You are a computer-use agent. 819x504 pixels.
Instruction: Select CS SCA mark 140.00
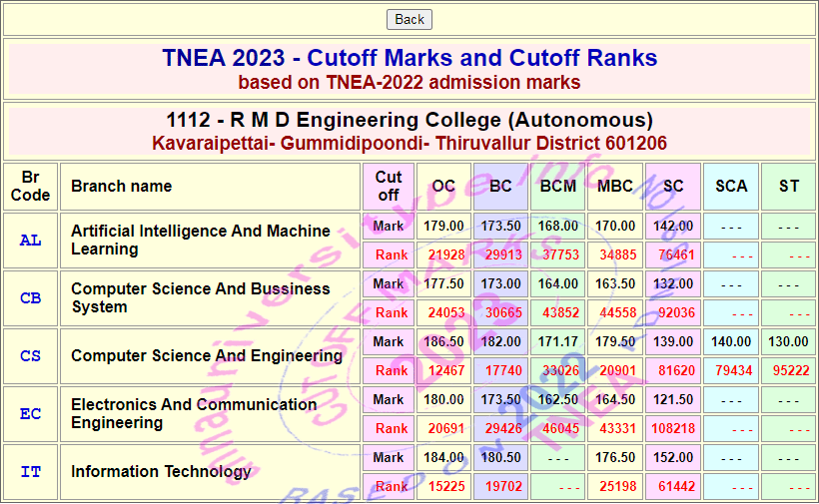click(731, 341)
